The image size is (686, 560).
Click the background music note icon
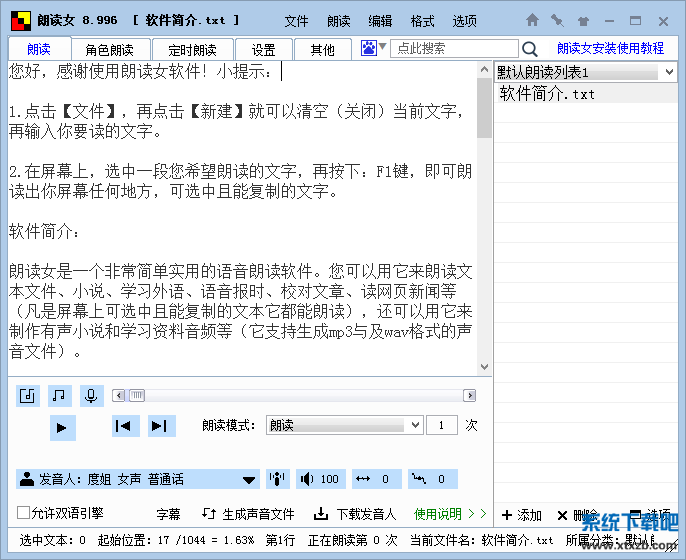pos(60,396)
